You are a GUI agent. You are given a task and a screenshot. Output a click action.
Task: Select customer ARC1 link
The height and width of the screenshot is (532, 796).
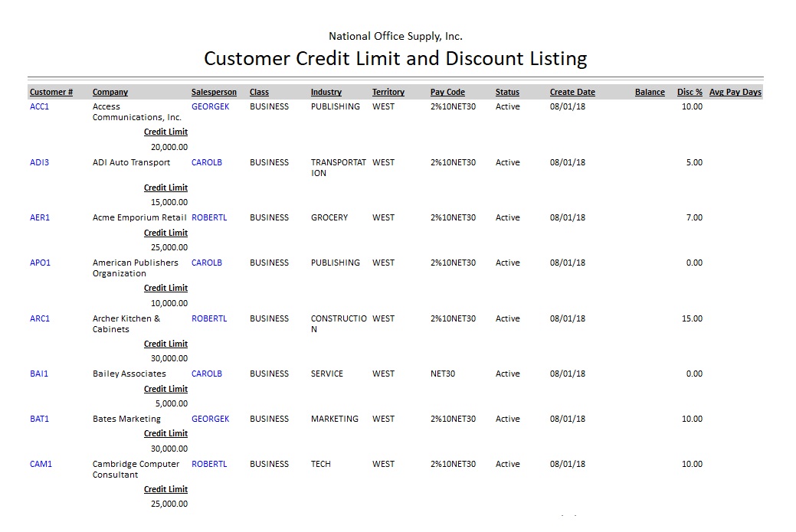point(40,319)
